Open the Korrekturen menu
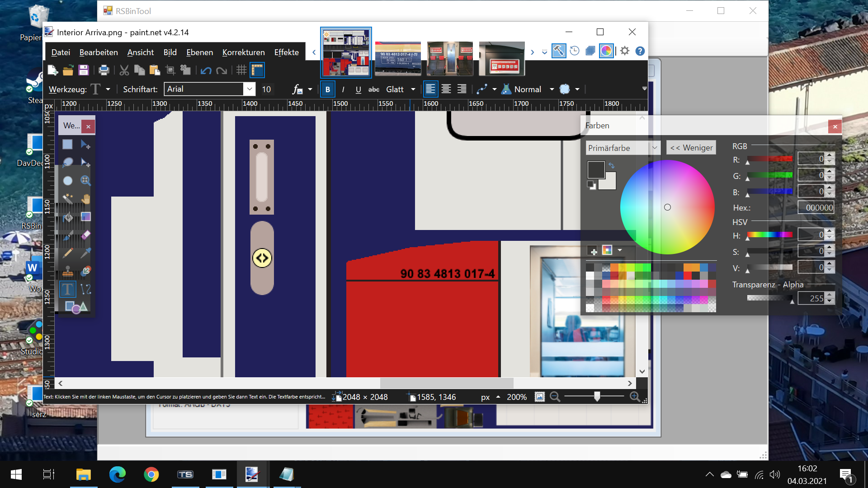Image resolution: width=868 pixels, height=488 pixels. (243, 52)
